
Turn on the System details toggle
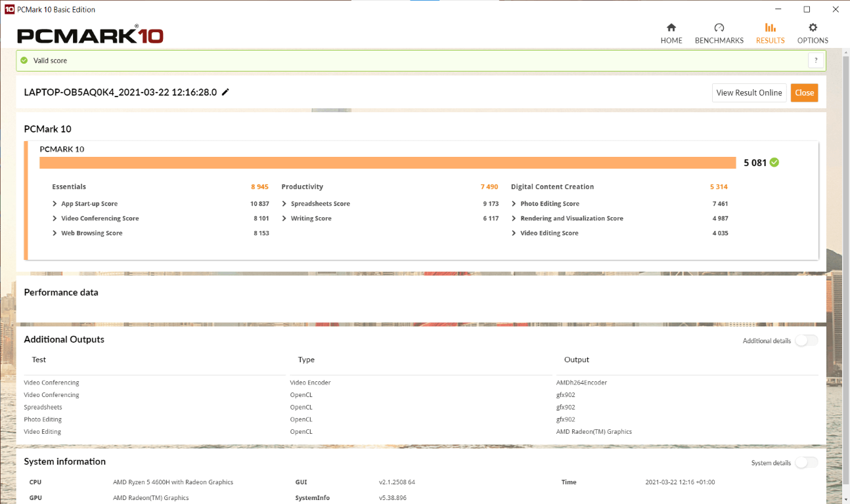806,463
